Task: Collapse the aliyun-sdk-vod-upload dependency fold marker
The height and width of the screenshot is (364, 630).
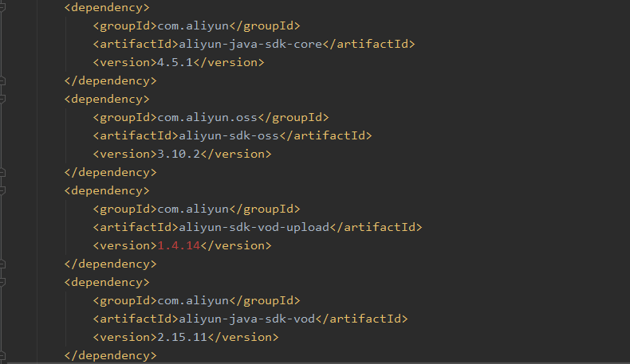Action: pos(3,190)
